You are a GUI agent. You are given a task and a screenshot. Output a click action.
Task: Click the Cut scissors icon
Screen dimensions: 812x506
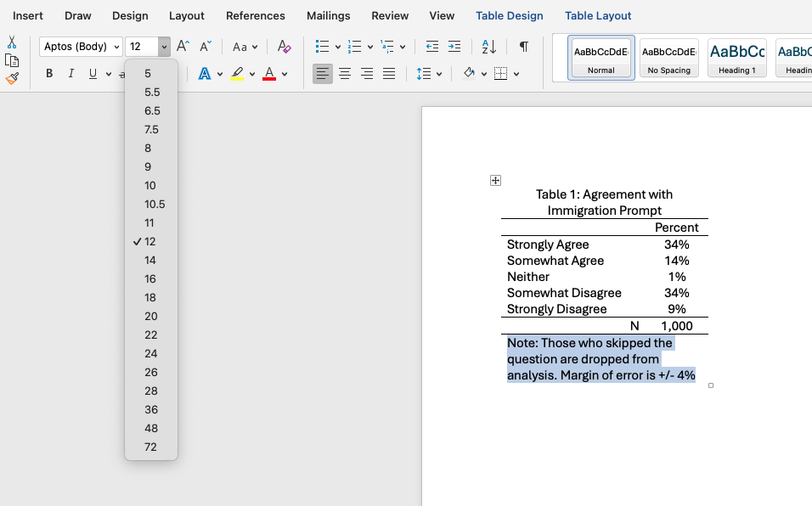click(x=12, y=42)
